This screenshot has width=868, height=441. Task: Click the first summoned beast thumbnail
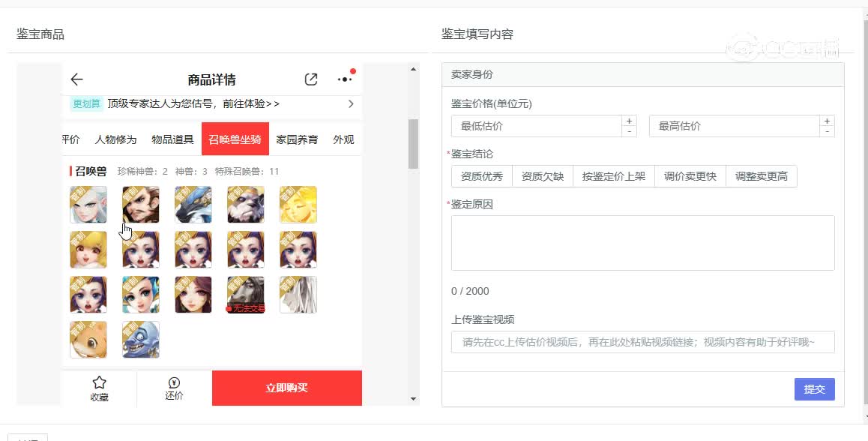[88, 204]
